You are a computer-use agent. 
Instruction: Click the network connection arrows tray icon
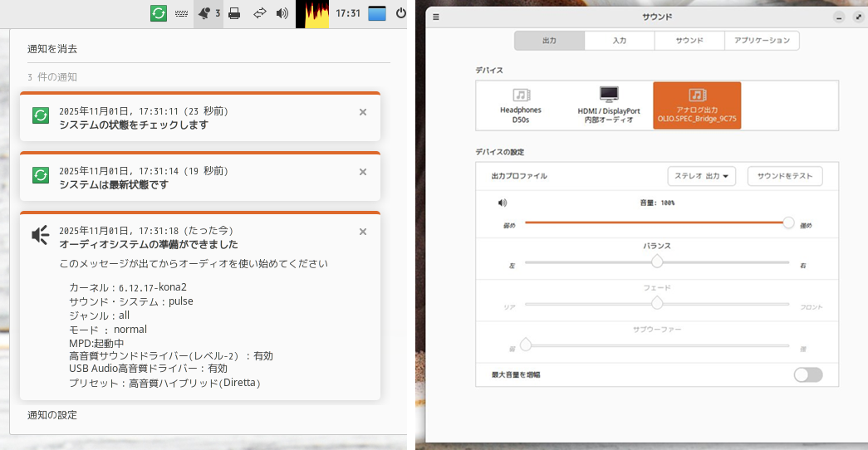[260, 13]
